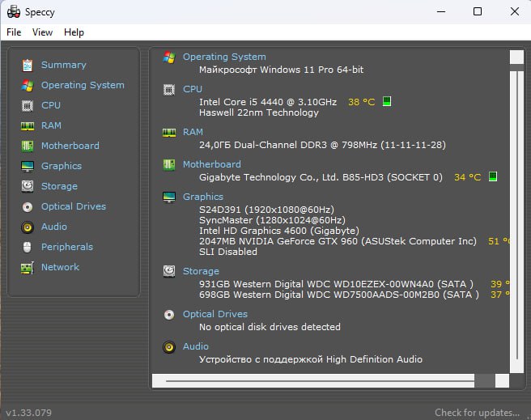Click the 24,0ГБ Dual-Channel DDR3 text
The width and height of the screenshot is (531, 420).
coord(322,145)
